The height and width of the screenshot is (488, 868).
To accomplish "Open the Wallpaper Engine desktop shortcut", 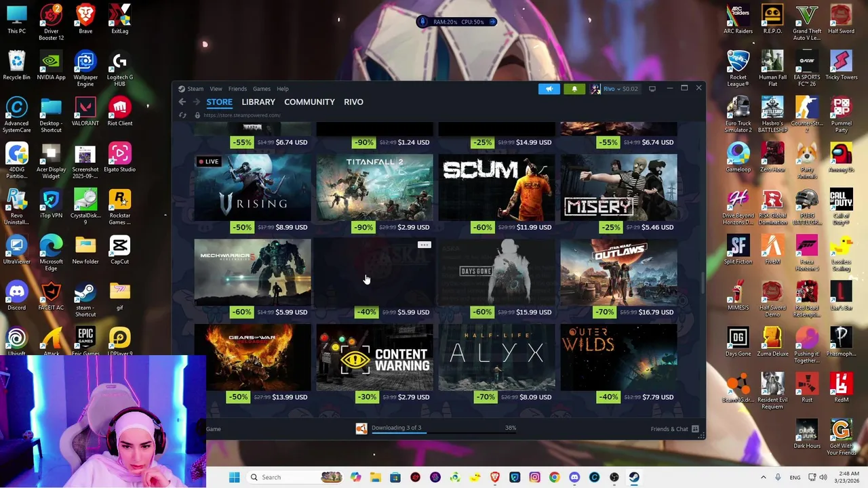I will [85, 68].
